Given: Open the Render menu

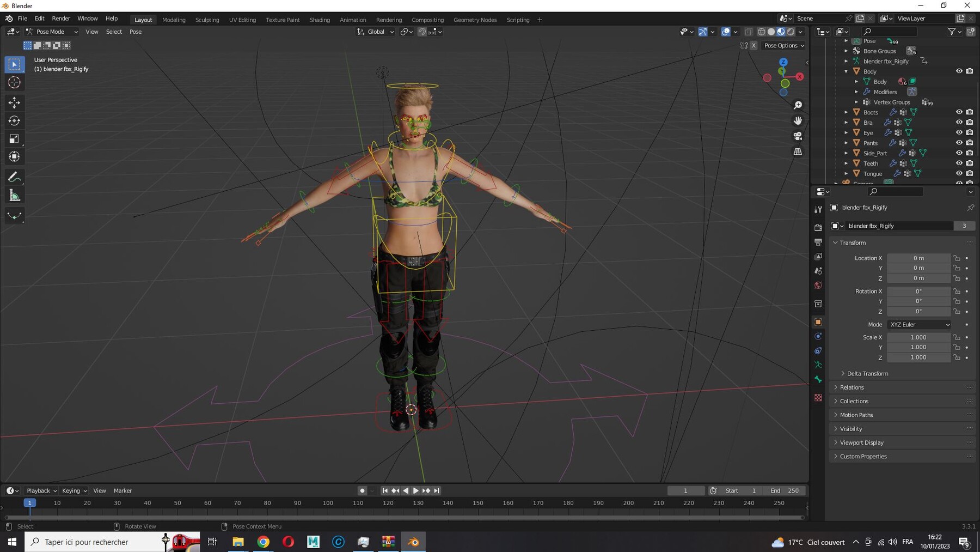Looking at the screenshot, I should coord(61,19).
